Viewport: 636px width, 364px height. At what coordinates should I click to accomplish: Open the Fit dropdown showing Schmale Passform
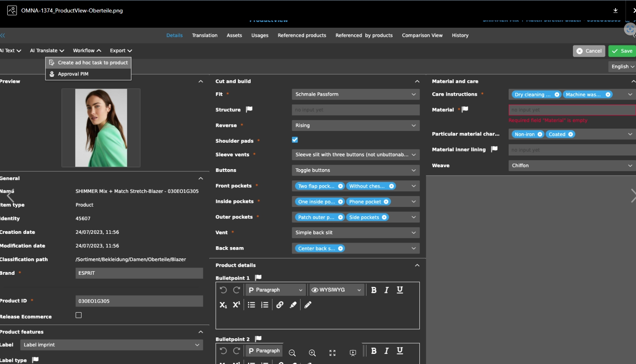click(x=356, y=94)
